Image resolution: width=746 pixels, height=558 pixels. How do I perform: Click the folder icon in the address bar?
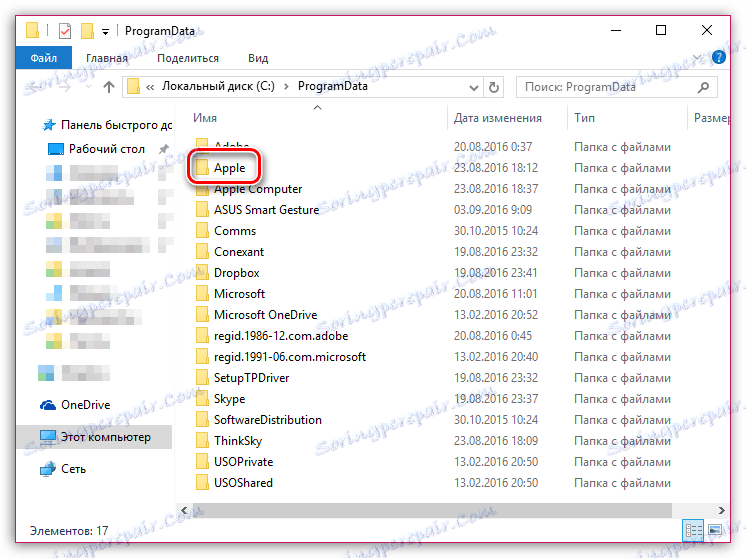point(134,87)
